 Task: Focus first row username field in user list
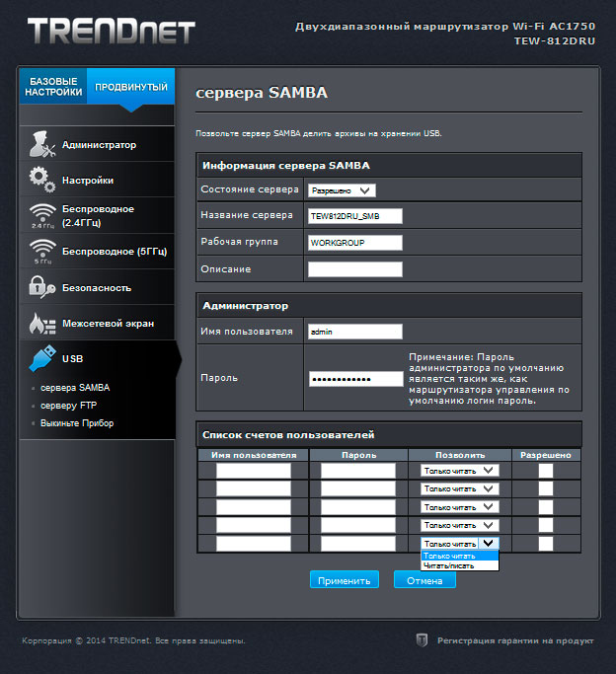pyautogui.click(x=253, y=471)
